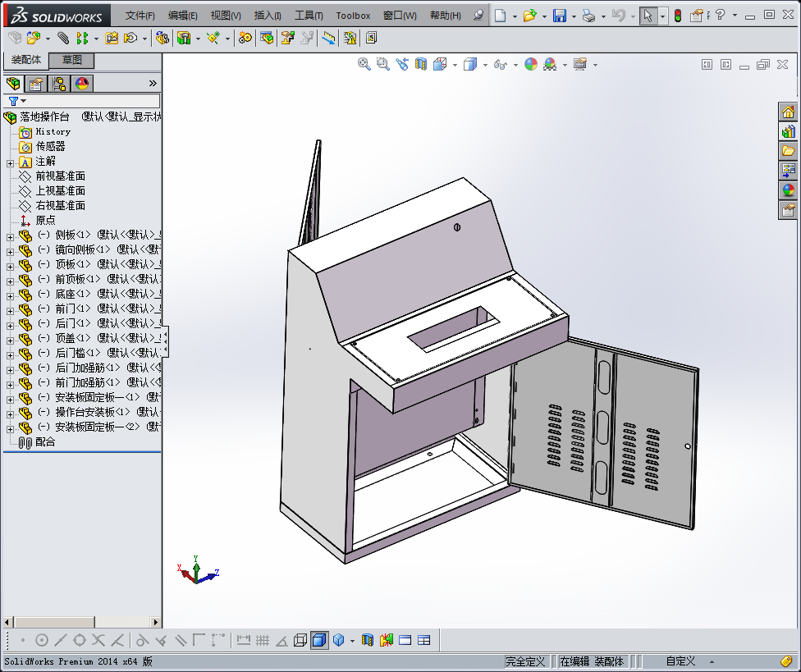Click the Measure ruler icon
Image resolution: width=801 pixels, height=672 pixels.
(328, 38)
